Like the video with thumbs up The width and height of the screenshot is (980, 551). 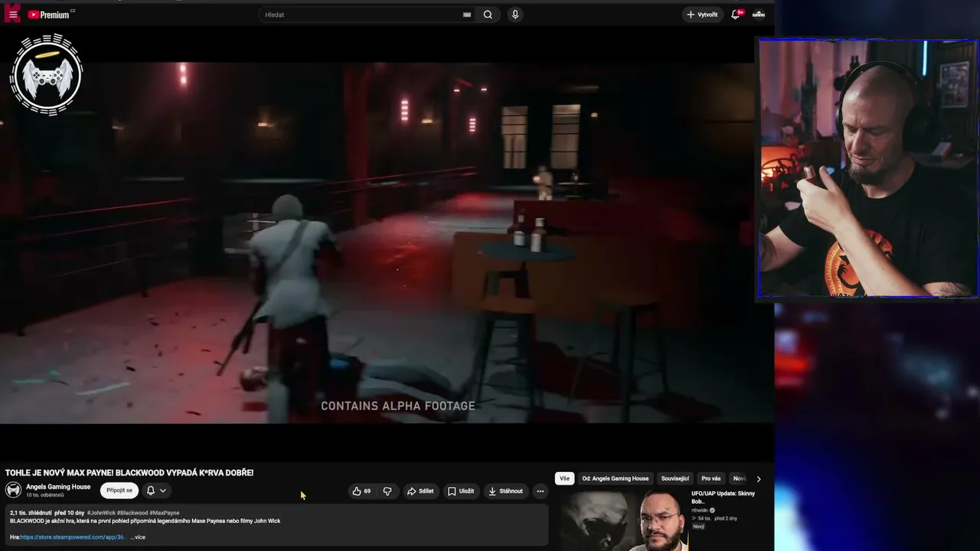click(361, 491)
